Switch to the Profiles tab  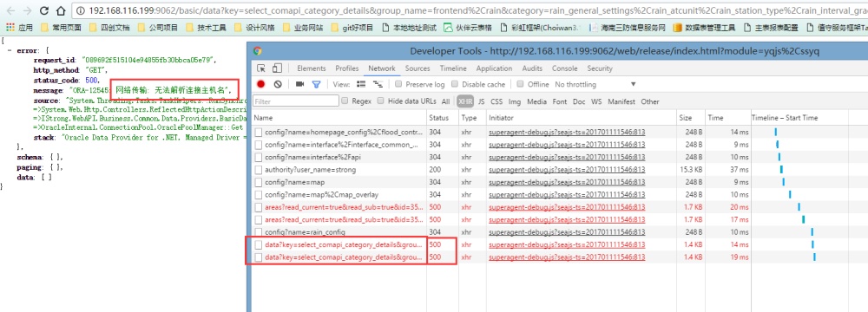(x=347, y=68)
